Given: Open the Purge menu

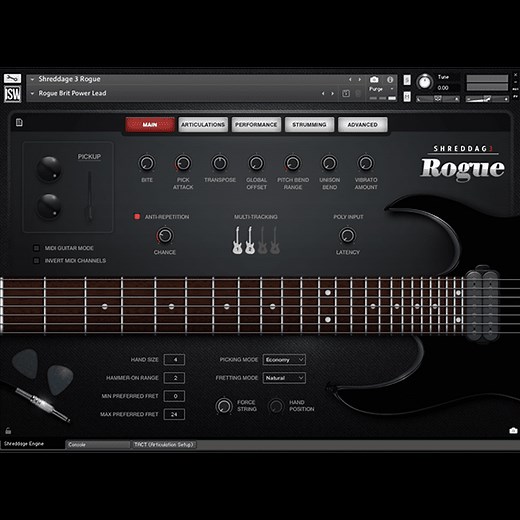Looking at the screenshot, I should coord(381,89).
